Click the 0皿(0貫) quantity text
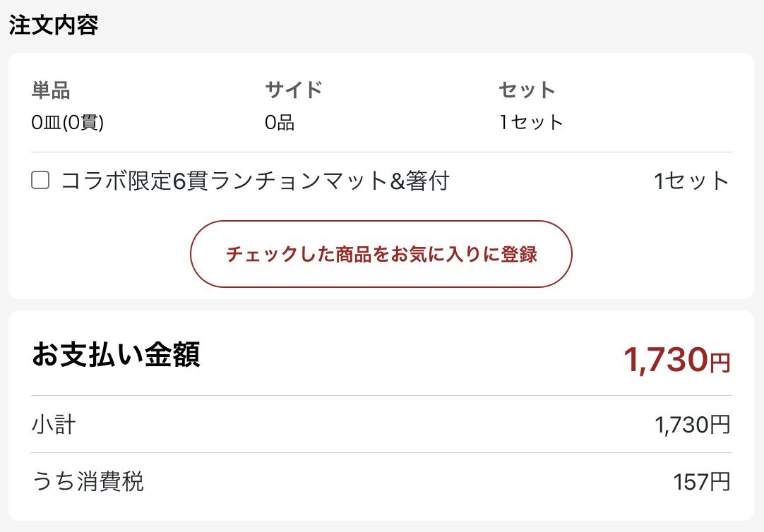This screenshot has width=764, height=532. tap(67, 121)
